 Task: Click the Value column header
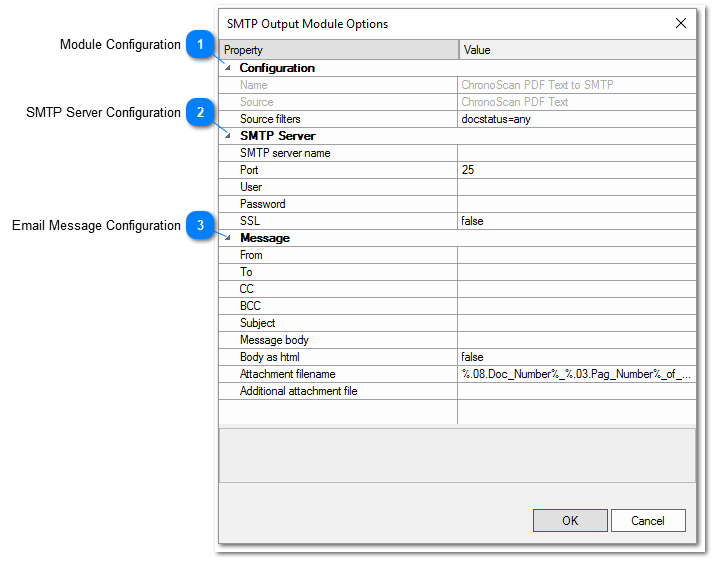(x=577, y=50)
